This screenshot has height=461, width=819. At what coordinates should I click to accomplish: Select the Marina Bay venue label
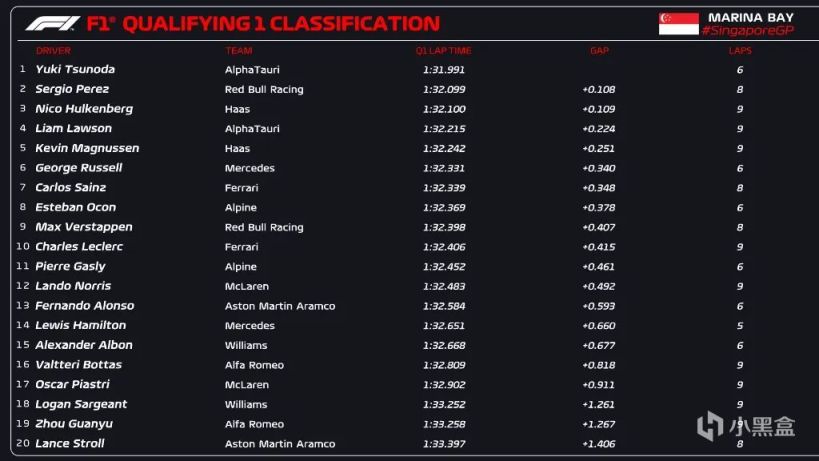coord(752,17)
